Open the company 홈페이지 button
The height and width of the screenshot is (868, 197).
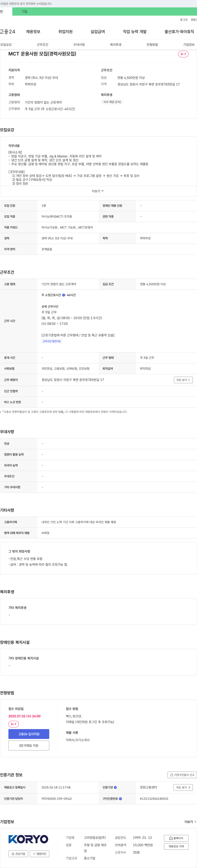[x=176, y=838]
